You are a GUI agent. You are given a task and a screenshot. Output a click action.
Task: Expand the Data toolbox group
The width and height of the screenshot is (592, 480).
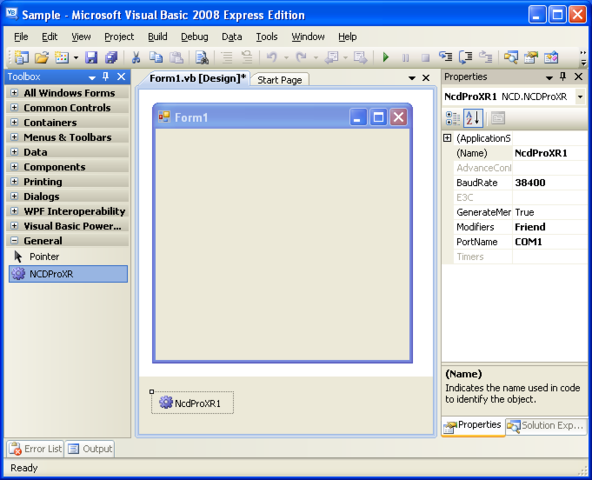pyautogui.click(x=14, y=151)
